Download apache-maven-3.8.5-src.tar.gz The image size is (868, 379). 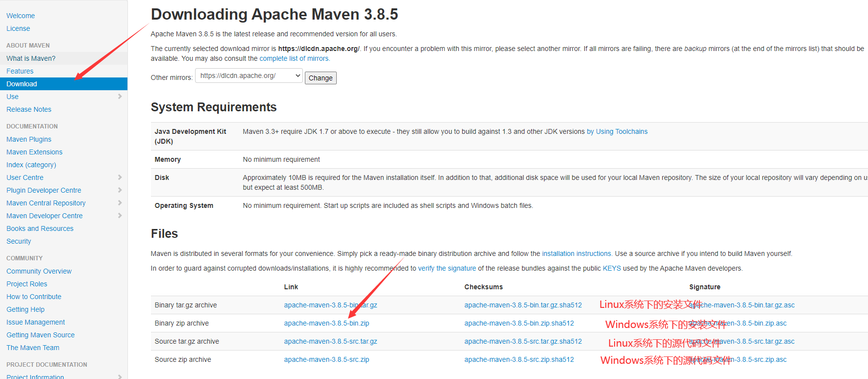point(331,341)
